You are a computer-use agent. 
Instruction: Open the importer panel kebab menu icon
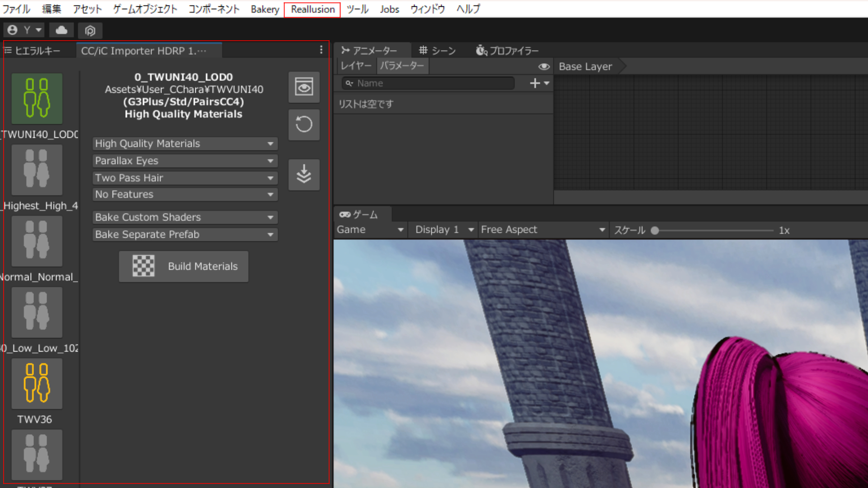[321, 50]
